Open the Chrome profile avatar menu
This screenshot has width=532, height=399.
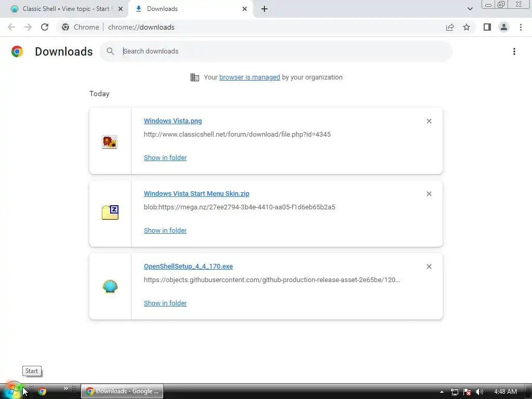pos(504,27)
